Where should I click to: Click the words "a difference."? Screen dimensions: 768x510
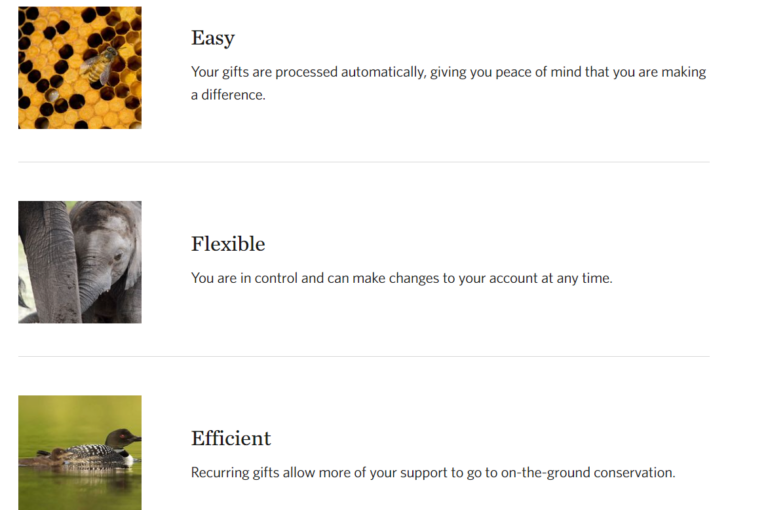point(228,95)
